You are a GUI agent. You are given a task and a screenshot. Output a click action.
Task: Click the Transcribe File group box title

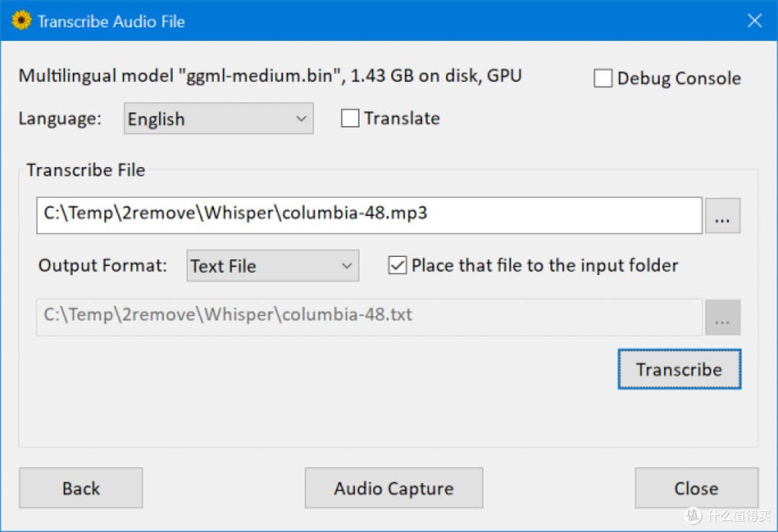[x=86, y=170]
